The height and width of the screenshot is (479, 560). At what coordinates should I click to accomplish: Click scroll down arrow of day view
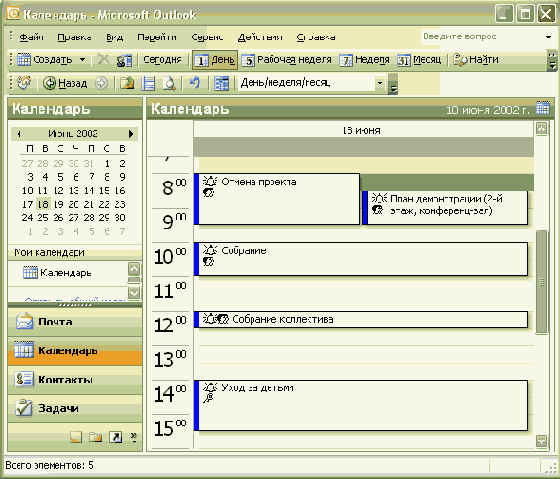[x=541, y=441]
